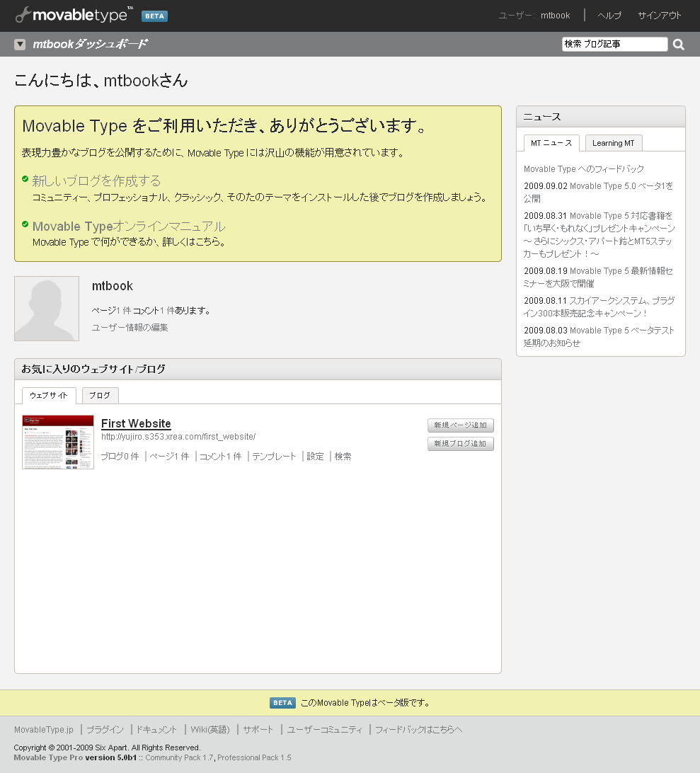Open the ヘルプ link in header
The width and height of the screenshot is (700, 773).
click(609, 16)
